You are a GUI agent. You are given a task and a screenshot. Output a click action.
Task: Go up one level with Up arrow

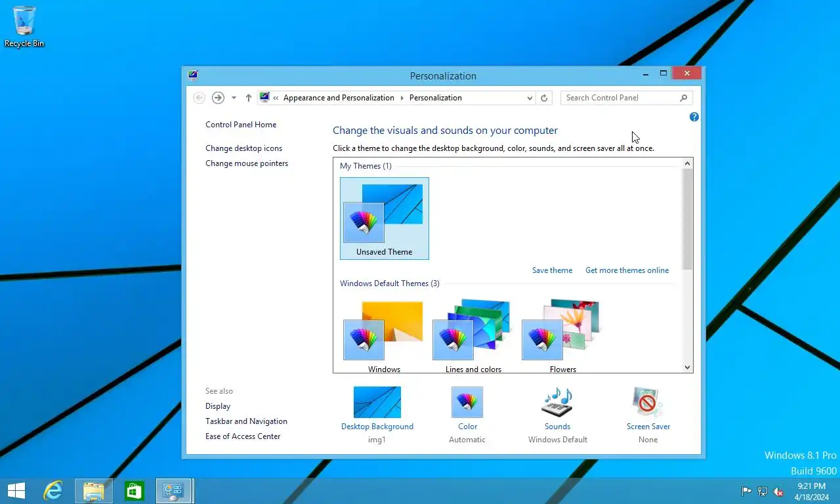point(248,98)
